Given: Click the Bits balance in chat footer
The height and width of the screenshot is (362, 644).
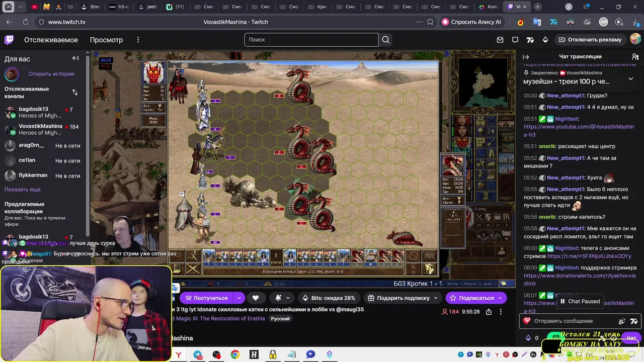Looking at the screenshot, I should (532, 338).
